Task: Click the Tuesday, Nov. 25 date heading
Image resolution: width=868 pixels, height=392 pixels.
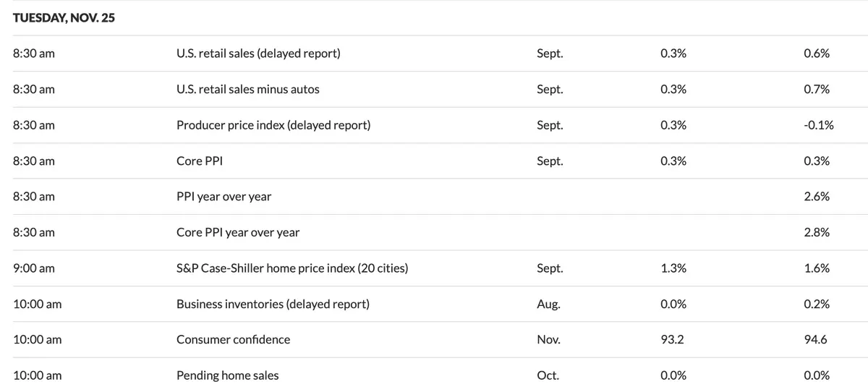Action: coord(64,18)
